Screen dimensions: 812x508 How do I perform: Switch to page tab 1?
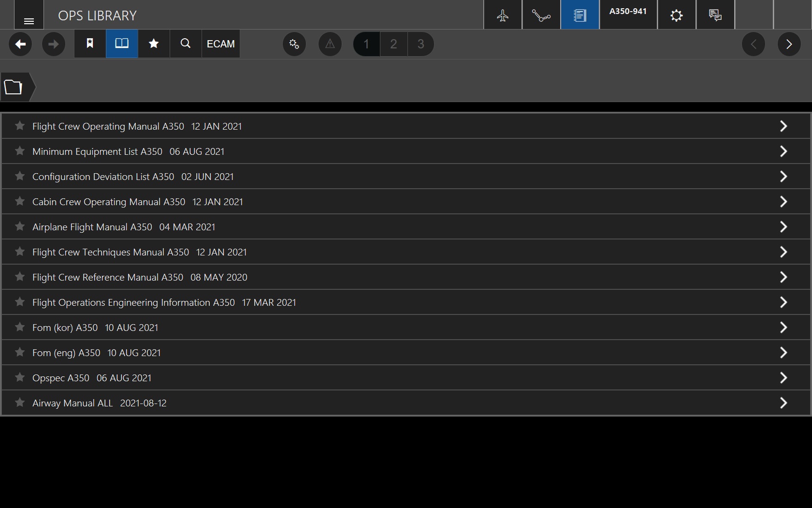coord(366,45)
